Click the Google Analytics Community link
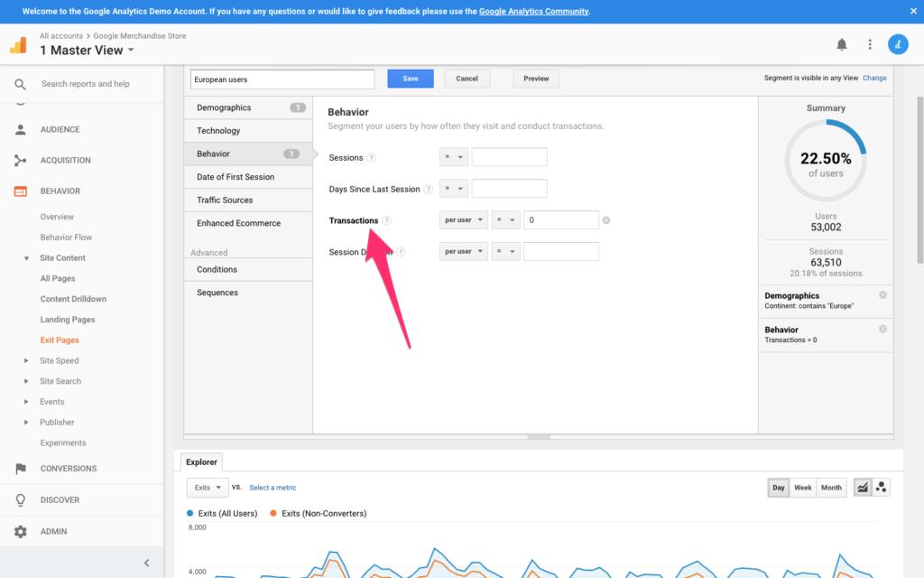924x578 pixels. point(533,12)
